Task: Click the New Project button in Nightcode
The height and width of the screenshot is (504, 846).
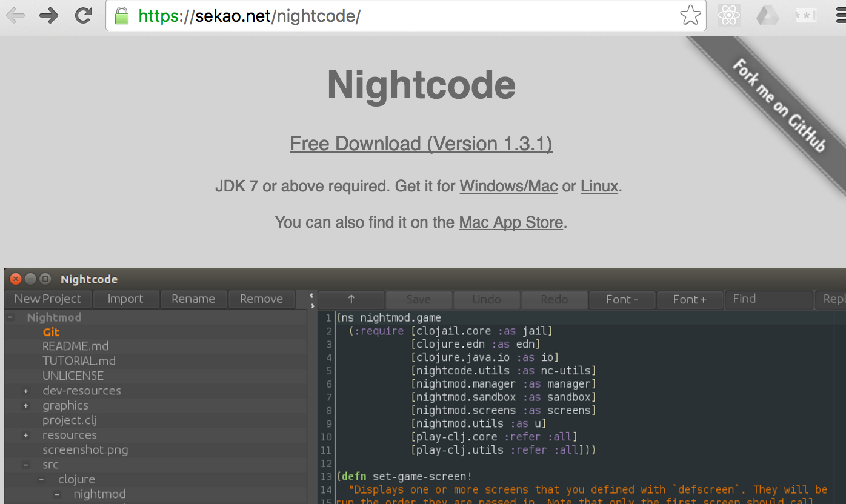Action: tap(48, 299)
